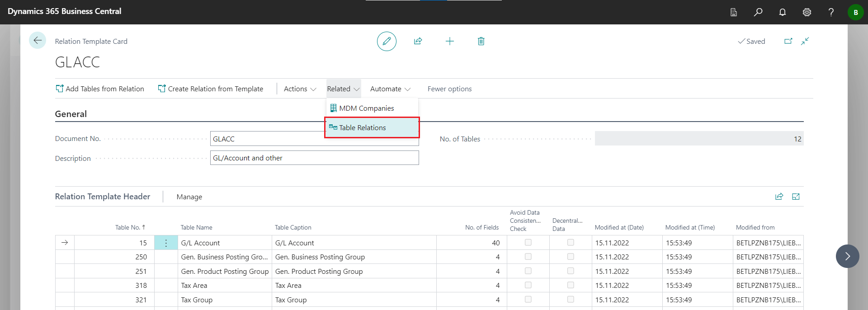Expand the Relation Template Header part

click(x=796, y=197)
